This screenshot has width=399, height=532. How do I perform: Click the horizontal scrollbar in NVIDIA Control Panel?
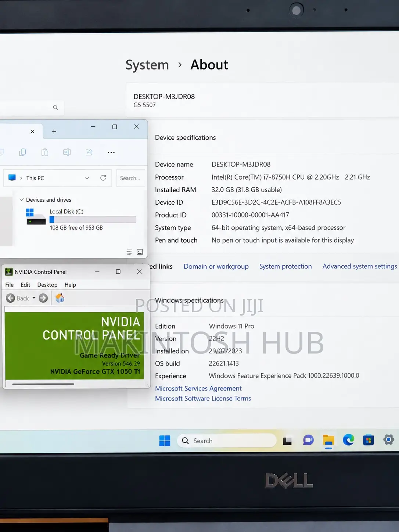pyautogui.click(x=43, y=384)
